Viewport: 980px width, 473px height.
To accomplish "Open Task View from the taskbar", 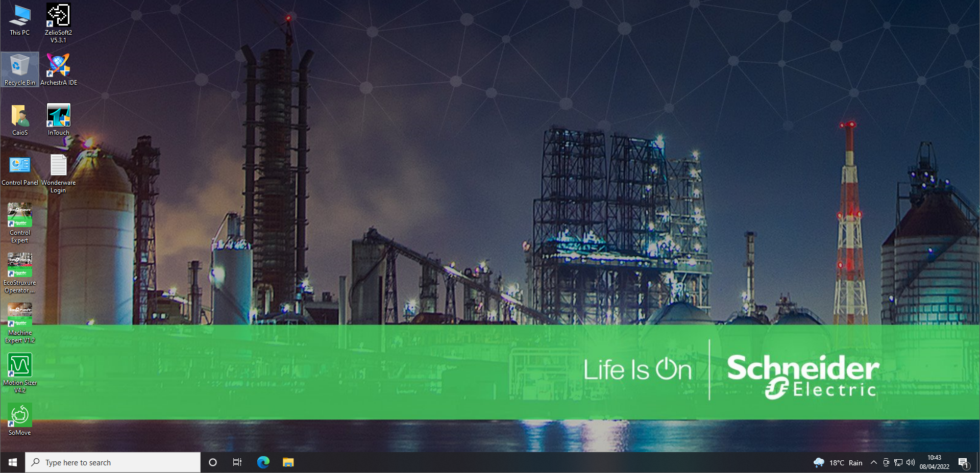I will tap(237, 462).
